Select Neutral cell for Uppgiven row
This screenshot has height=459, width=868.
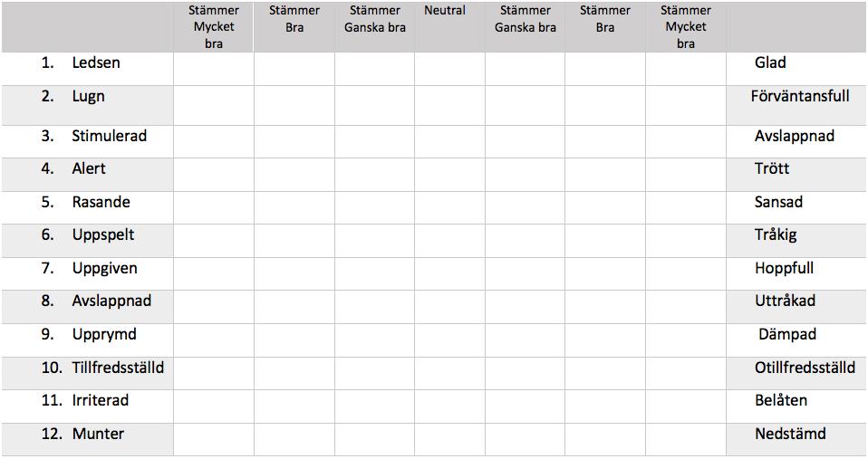click(x=449, y=273)
